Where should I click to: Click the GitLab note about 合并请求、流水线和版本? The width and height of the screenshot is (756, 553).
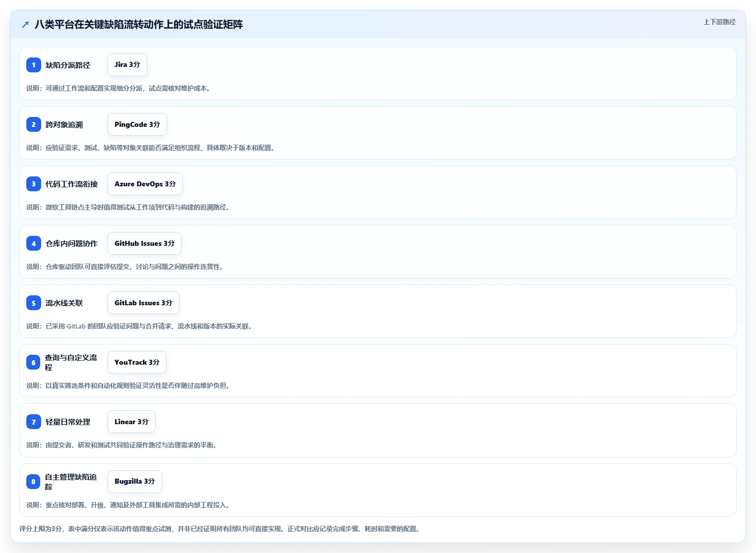pyautogui.click(x=140, y=326)
